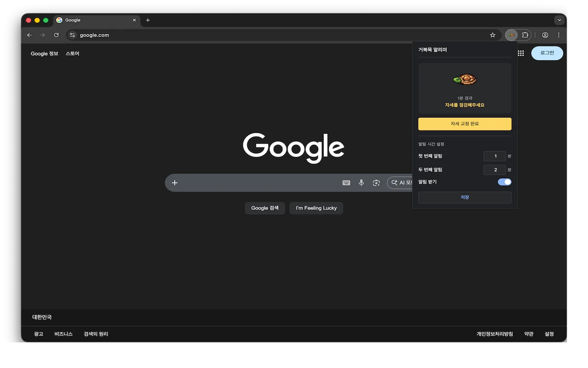Click the plus icon in the search box

(x=174, y=183)
